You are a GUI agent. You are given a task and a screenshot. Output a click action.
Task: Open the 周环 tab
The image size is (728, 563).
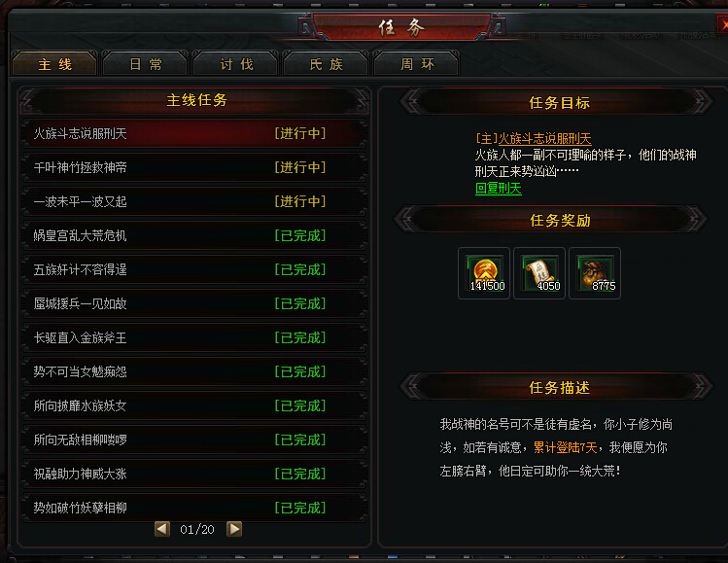[416, 63]
